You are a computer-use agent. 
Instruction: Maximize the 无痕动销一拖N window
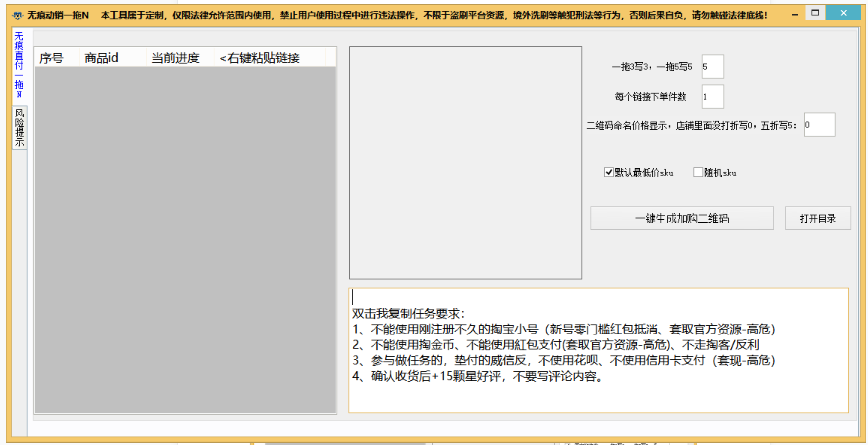click(815, 13)
